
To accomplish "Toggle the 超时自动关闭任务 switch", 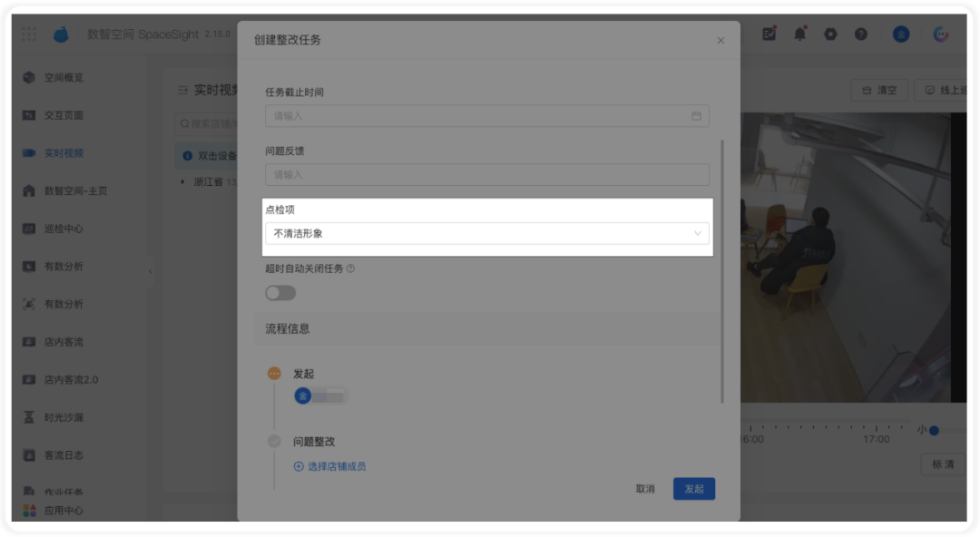I will pyautogui.click(x=280, y=293).
